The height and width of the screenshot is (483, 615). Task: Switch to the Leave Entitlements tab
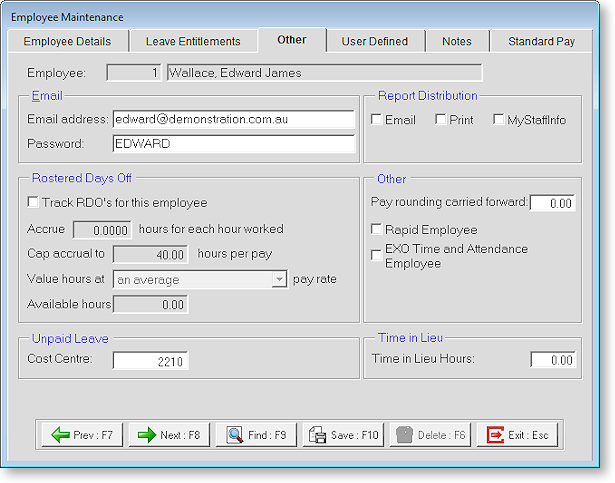tap(193, 41)
